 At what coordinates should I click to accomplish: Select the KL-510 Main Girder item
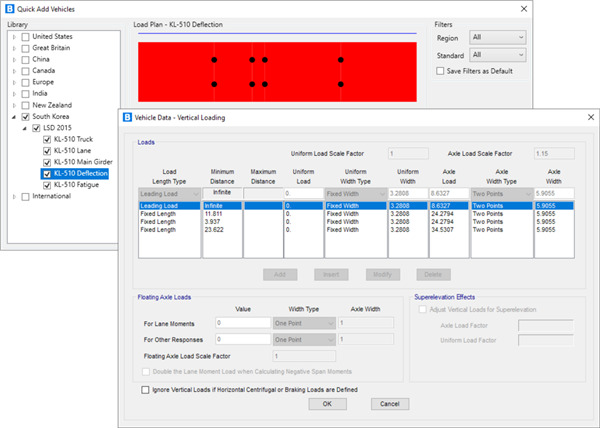(x=84, y=161)
